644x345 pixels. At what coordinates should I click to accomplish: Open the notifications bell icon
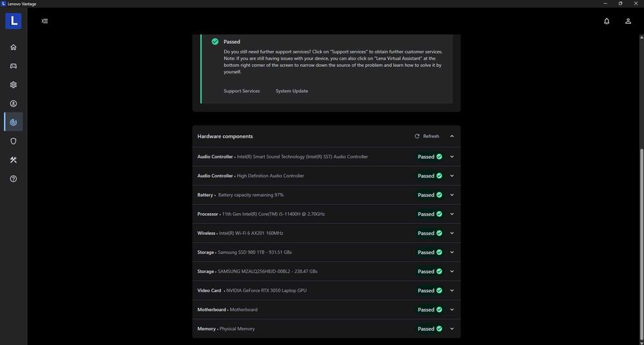tap(607, 21)
